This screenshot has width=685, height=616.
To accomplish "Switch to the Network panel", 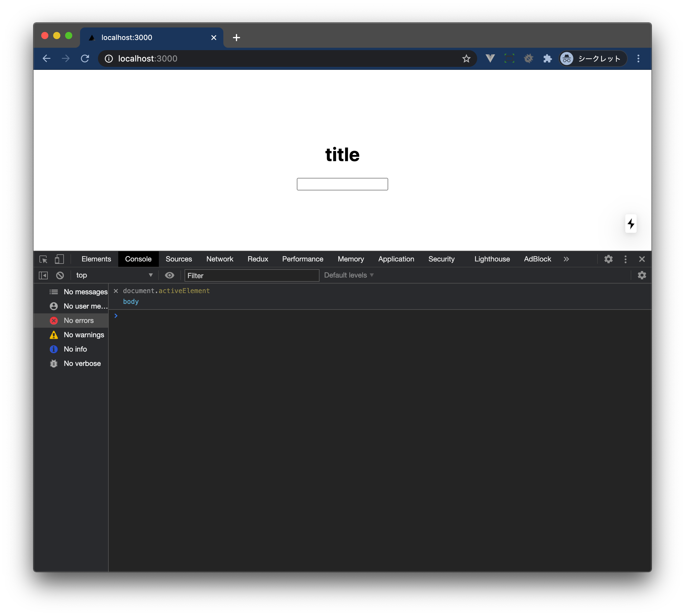I will [x=220, y=259].
